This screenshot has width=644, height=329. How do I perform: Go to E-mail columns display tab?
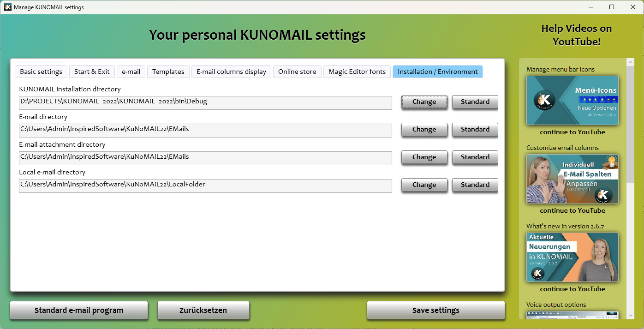pos(231,72)
